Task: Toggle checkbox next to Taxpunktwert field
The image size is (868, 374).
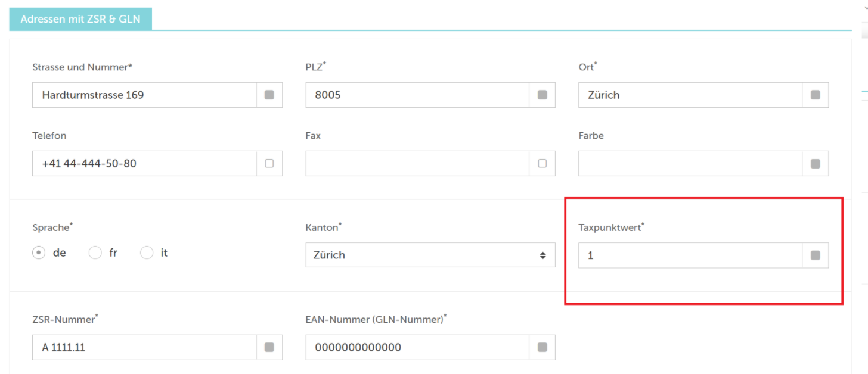Action: 815,255
